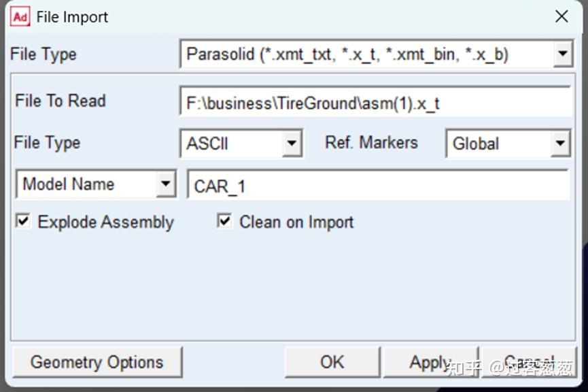Image resolution: width=588 pixels, height=392 pixels.
Task: Click the 'File To Read' label
Action: tap(60, 101)
